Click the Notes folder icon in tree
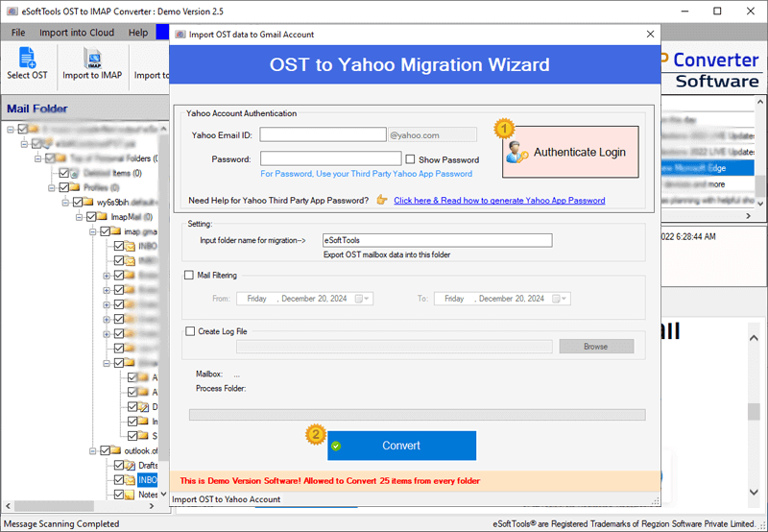Viewport: 768px width, 532px height. pos(130,495)
